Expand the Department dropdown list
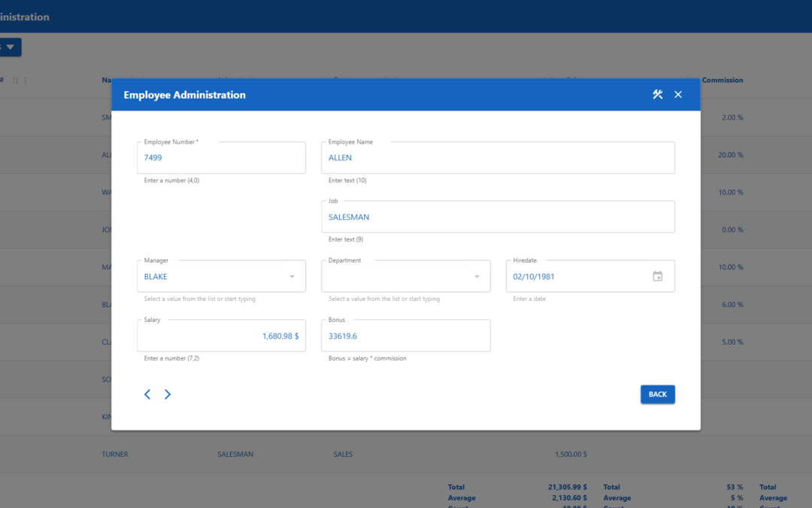The width and height of the screenshot is (812, 508). pos(477,277)
